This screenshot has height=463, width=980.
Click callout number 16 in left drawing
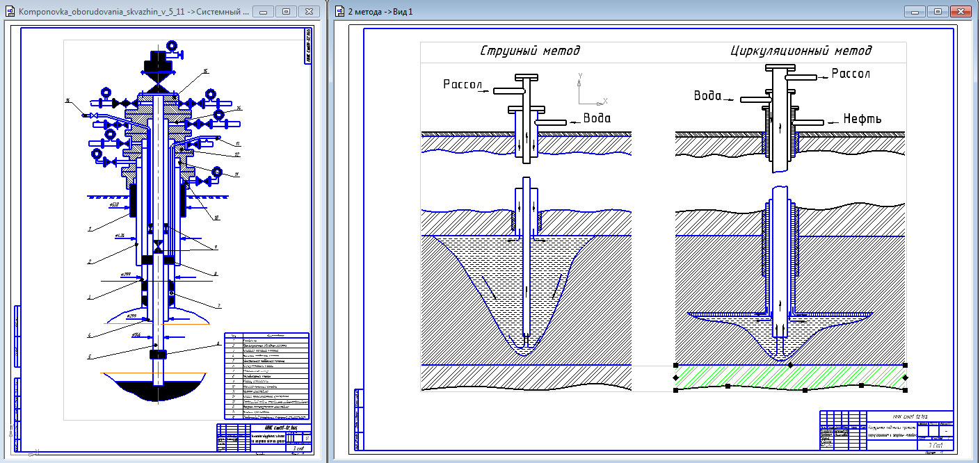(67, 101)
